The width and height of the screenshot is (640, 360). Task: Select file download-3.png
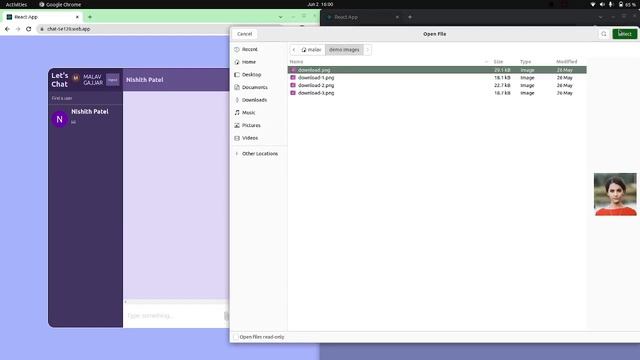click(437, 93)
